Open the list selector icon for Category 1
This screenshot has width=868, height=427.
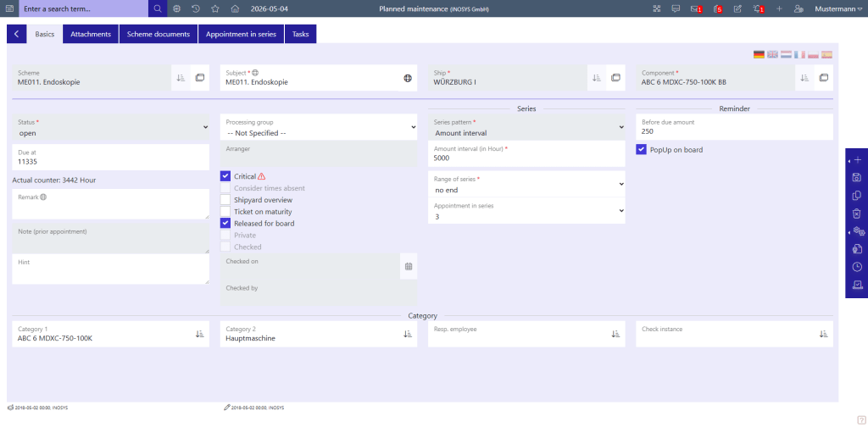(200, 334)
